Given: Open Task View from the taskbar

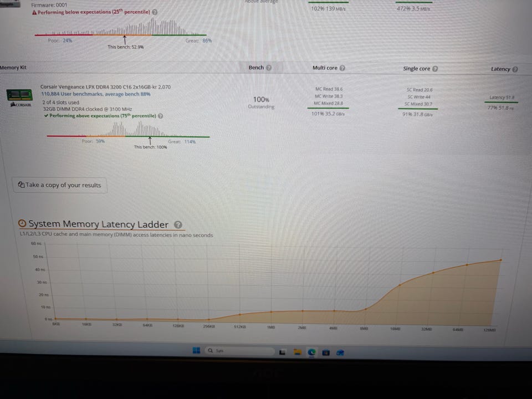Looking at the screenshot, I should [282, 352].
